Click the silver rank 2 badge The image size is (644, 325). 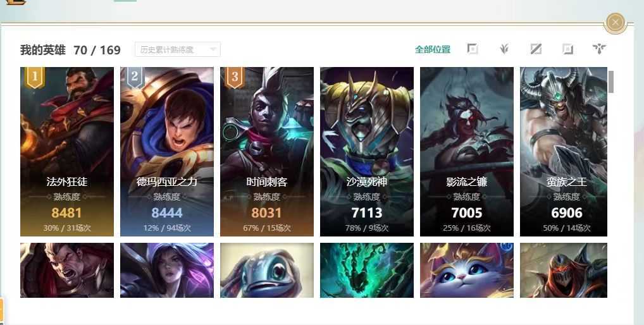click(x=135, y=77)
